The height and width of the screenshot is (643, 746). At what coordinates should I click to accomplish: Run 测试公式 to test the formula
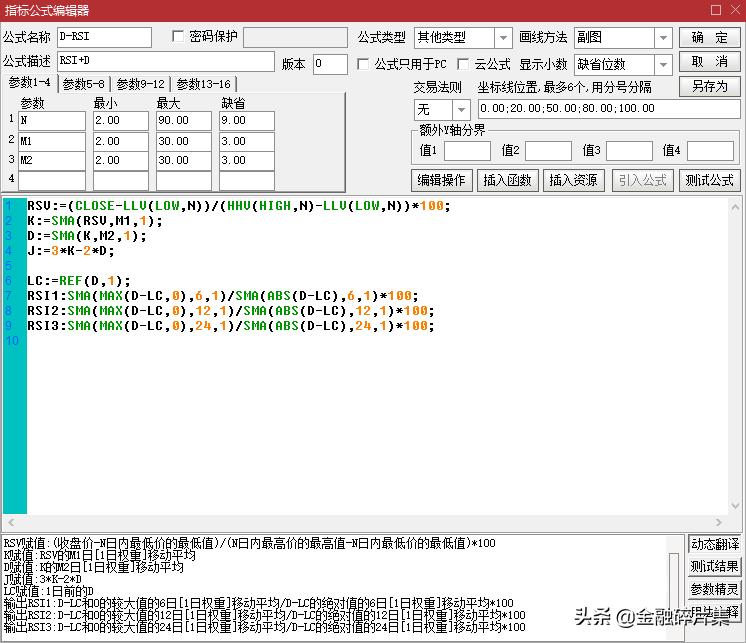pos(709,181)
